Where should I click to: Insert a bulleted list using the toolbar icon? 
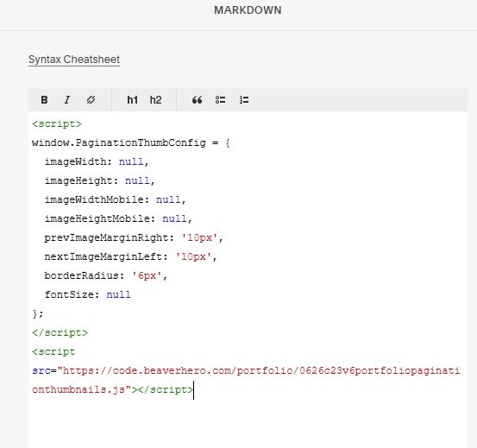(220, 100)
